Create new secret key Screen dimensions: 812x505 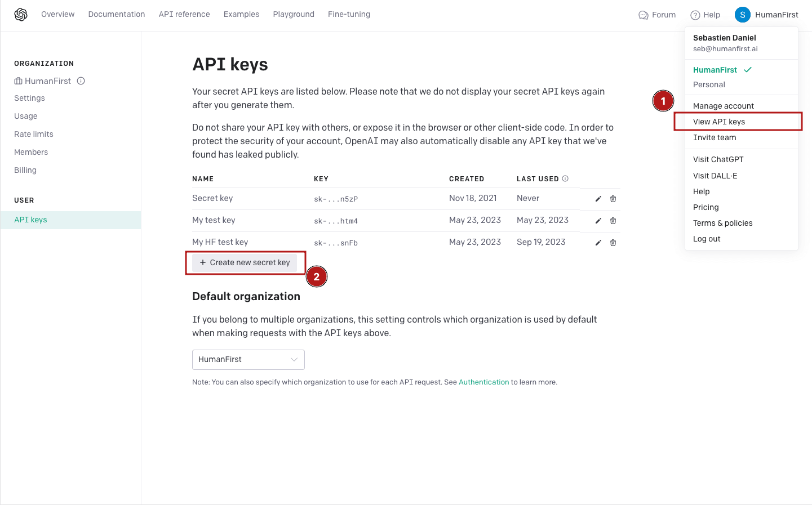(x=245, y=262)
